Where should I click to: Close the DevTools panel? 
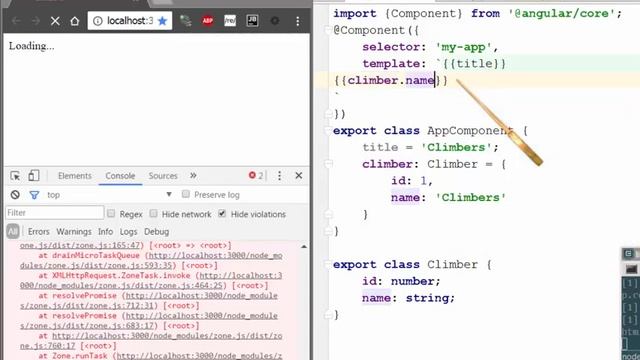coord(299,176)
